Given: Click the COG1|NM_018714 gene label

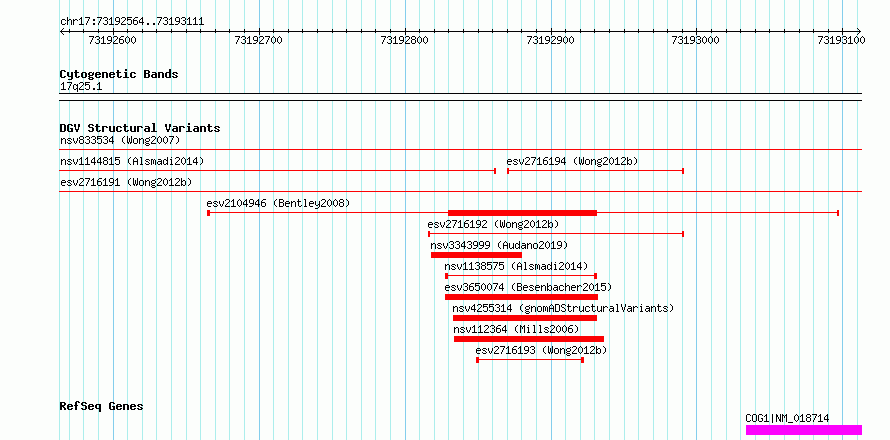Looking at the screenshot, I should [x=787, y=418].
